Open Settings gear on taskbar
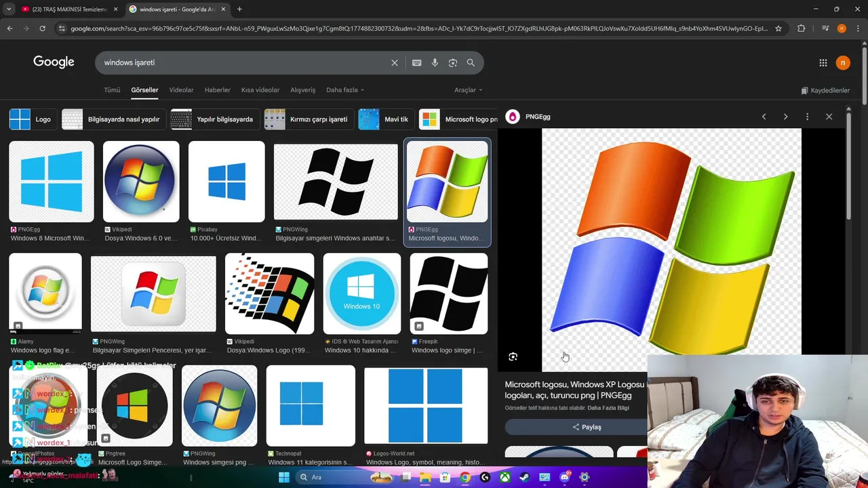 pos(585,477)
